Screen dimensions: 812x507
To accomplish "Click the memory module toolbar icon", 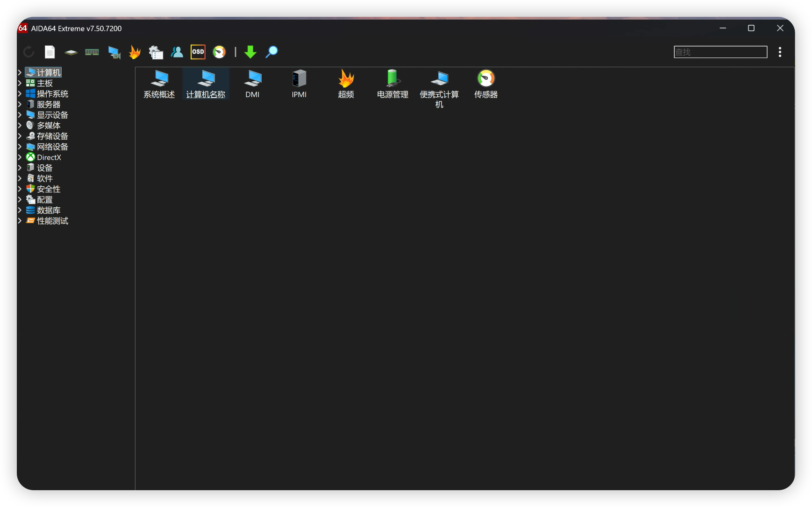I will point(92,52).
